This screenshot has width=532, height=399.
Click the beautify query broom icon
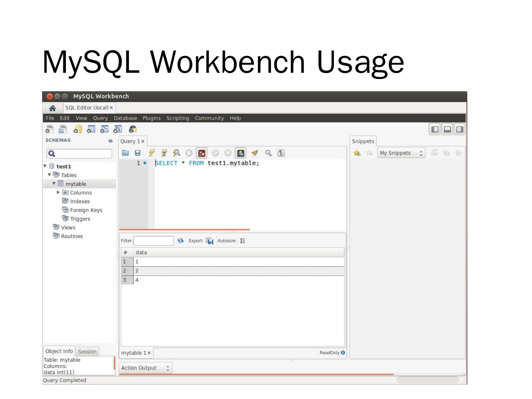pos(255,153)
